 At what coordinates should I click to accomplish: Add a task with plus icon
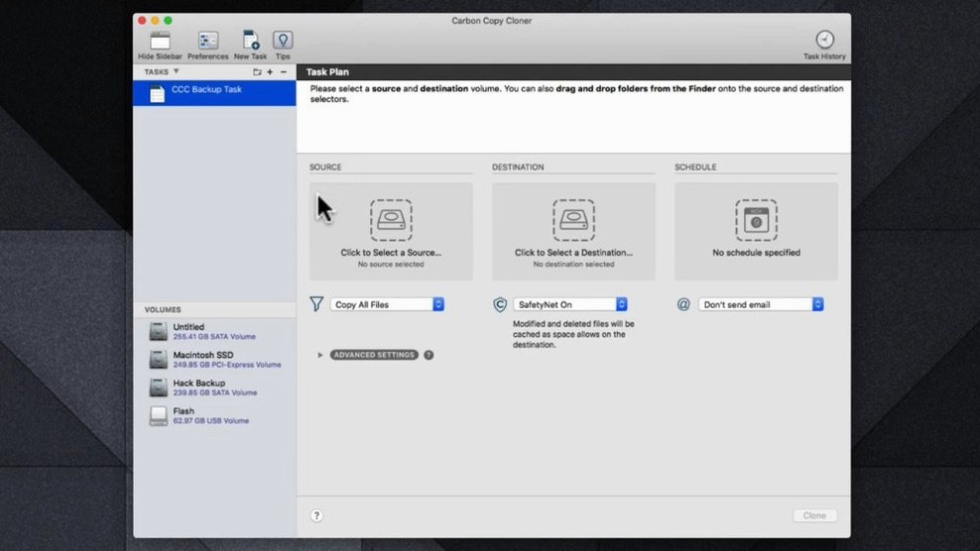tap(270, 72)
